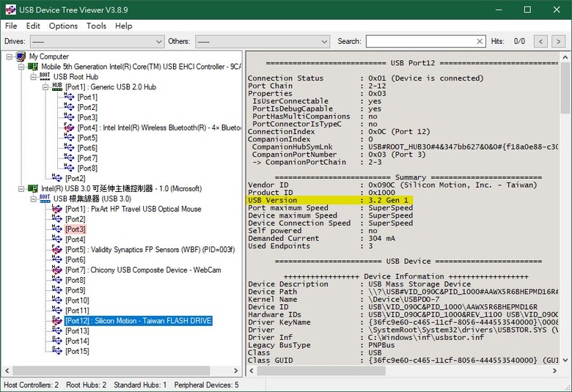Click the Synaptics FP Sensors device icon
Image resolution: width=572 pixels, height=392 pixels.
point(57,250)
